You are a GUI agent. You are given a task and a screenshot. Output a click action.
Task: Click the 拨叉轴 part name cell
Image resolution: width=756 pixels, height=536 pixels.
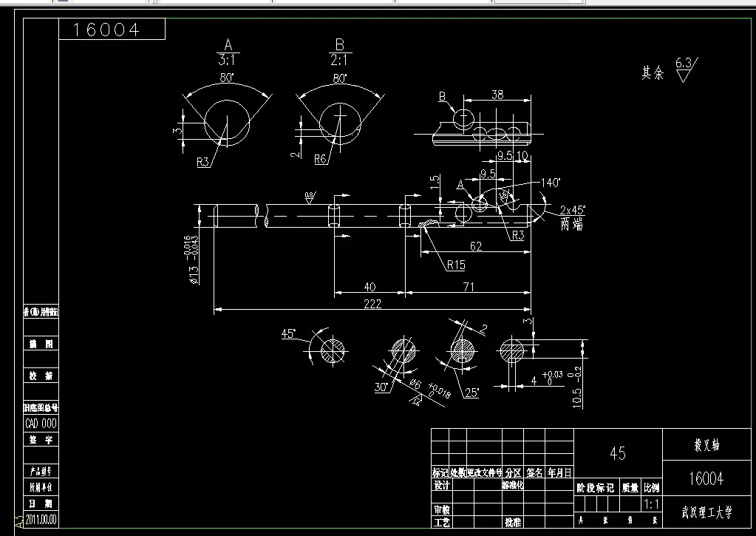pyautogui.click(x=706, y=444)
